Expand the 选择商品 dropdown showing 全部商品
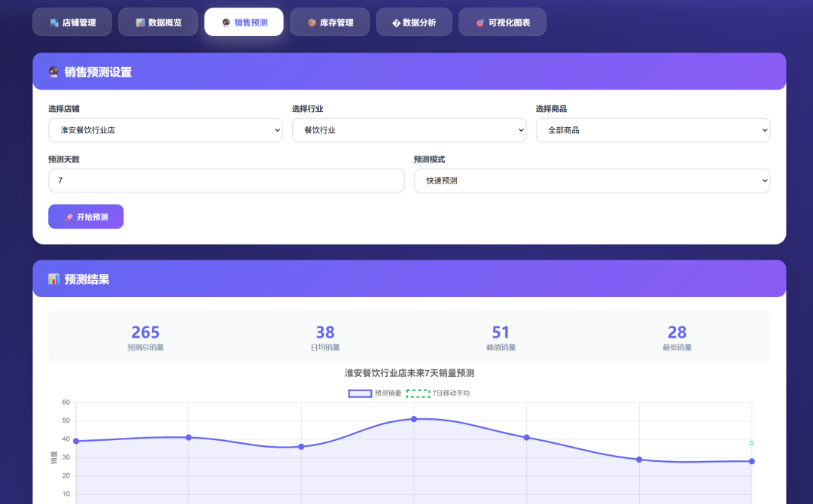The image size is (813, 504). (653, 130)
